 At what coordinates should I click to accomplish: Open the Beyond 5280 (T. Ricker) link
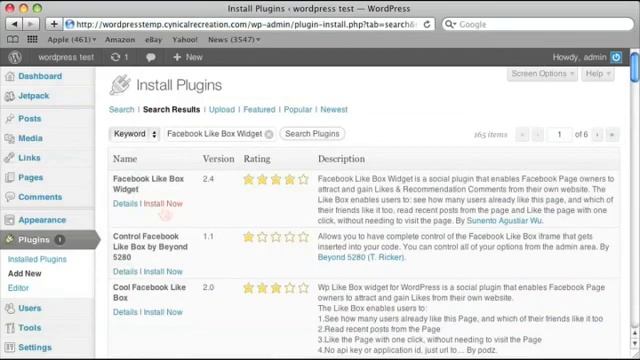click(361, 258)
